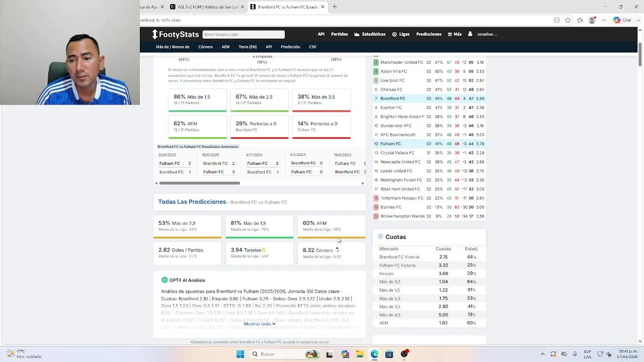This screenshot has width=644, height=362.
Task: Click the FootyStats logo
Action: 175,34
